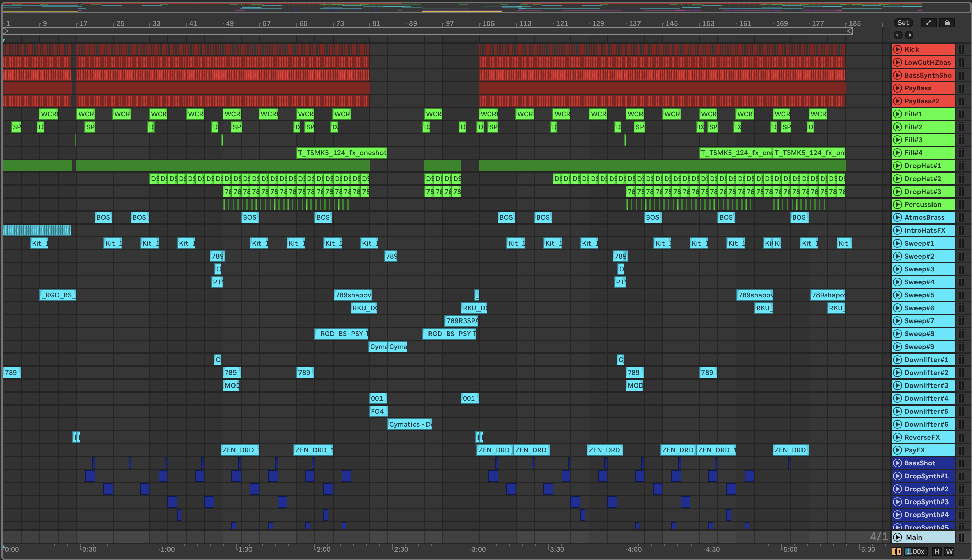The width and height of the screenshot is (972, 560).
Task: Click the DropSynth#1 track fold icon
Action: tap(897, 476)
